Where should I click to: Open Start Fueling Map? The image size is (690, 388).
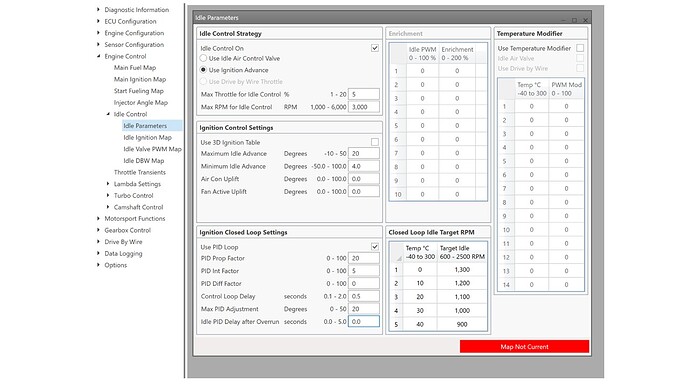(x=139, y=91)
